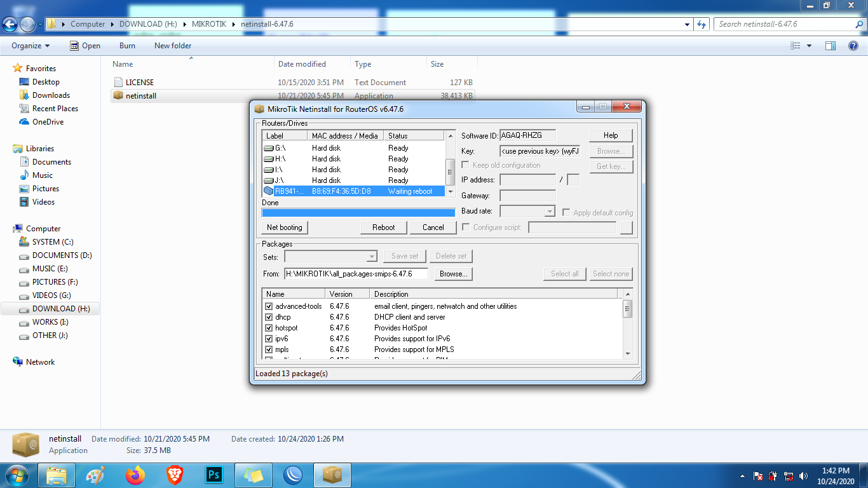Go back with Explorer back arrow
Viewport: 868px width, 488px height.
[x=10, y=24]
